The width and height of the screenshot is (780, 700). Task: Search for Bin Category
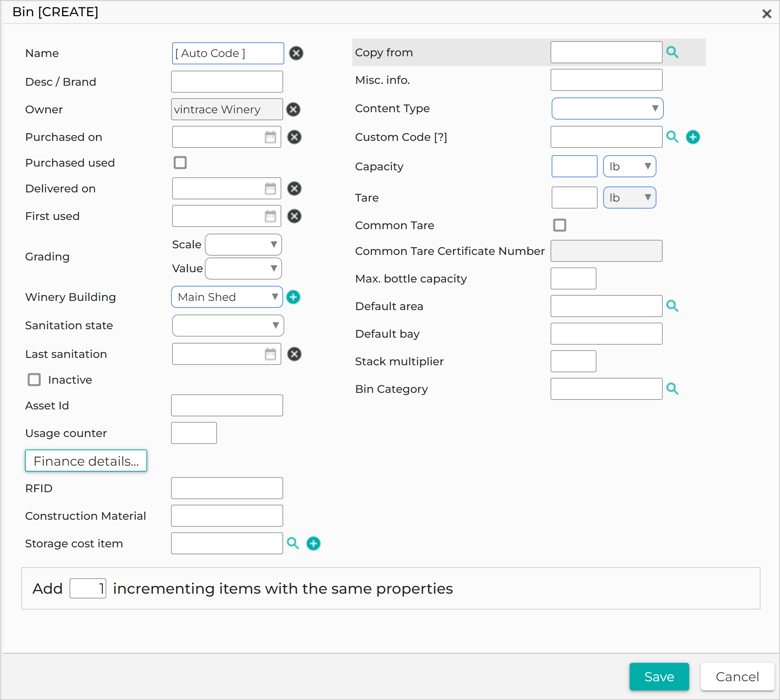tap(672, 389)
